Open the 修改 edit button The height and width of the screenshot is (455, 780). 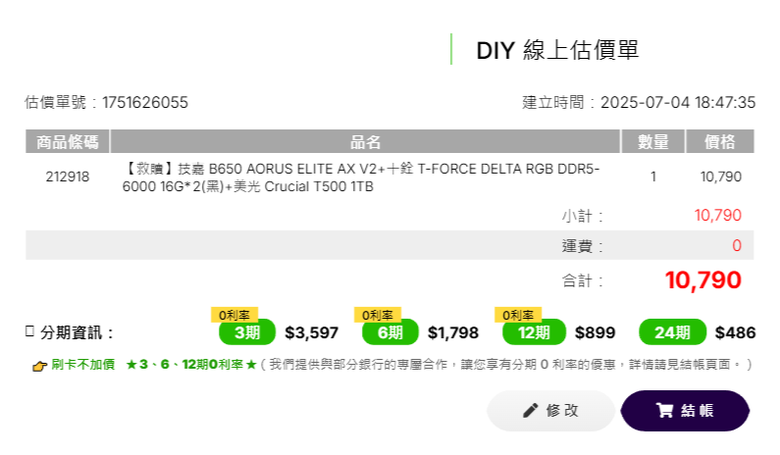click(x=551, y=411)
